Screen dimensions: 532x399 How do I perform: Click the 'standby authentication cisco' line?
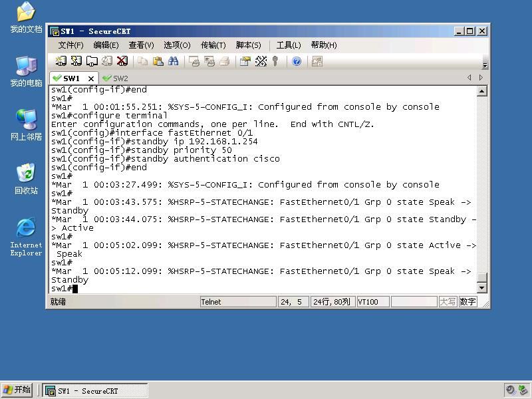click(166, 159)
